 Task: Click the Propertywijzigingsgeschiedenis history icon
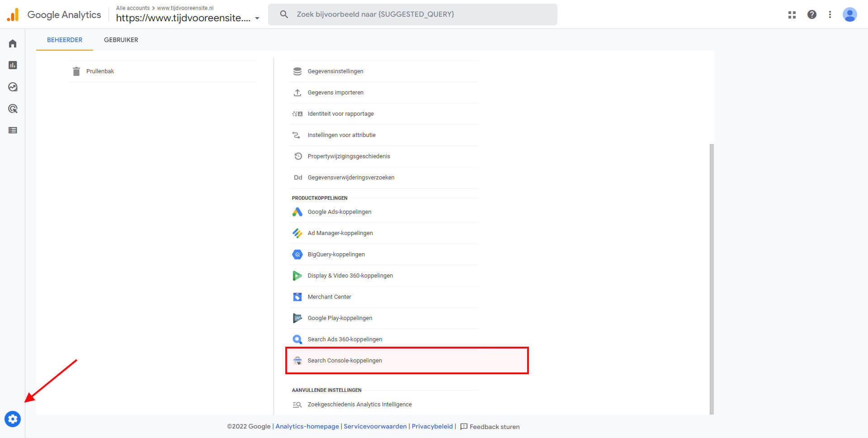[298, 156]
